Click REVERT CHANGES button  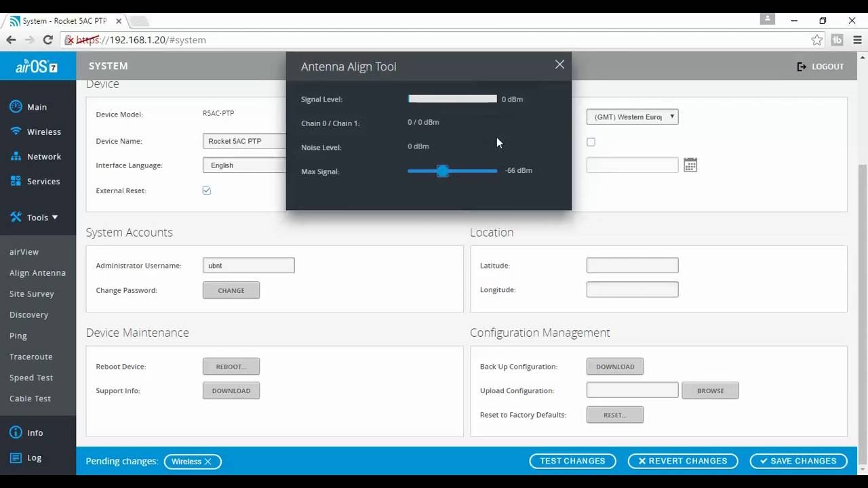[682, 461]
